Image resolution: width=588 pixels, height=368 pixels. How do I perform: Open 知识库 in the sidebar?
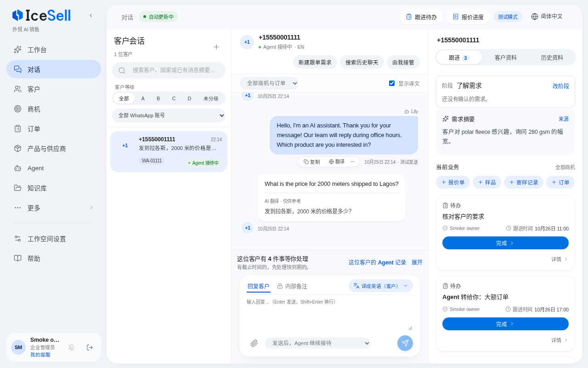(x=54, y=188)
